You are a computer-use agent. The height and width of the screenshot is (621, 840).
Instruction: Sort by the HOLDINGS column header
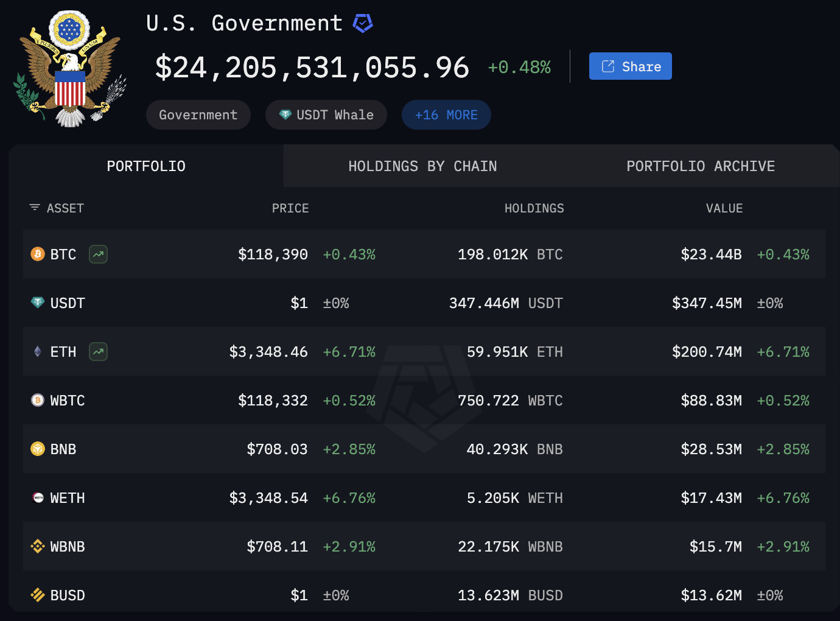pyautogui.click(x=534, y=208)
